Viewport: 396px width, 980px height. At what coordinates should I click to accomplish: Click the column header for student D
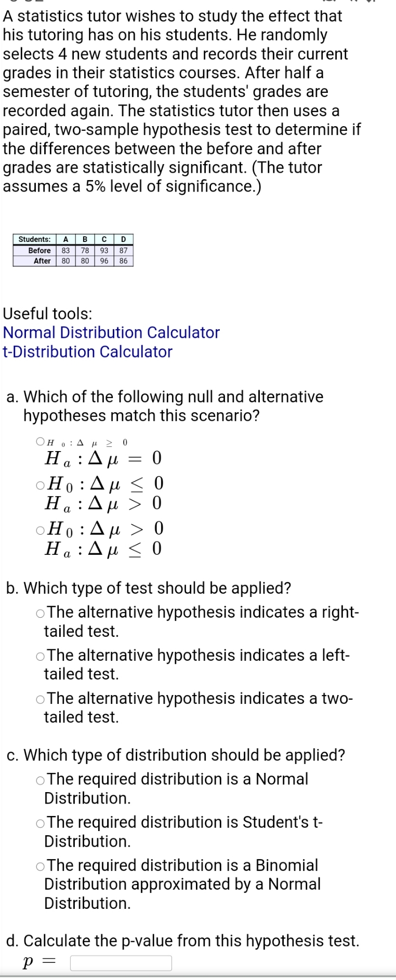coord(123,239)
